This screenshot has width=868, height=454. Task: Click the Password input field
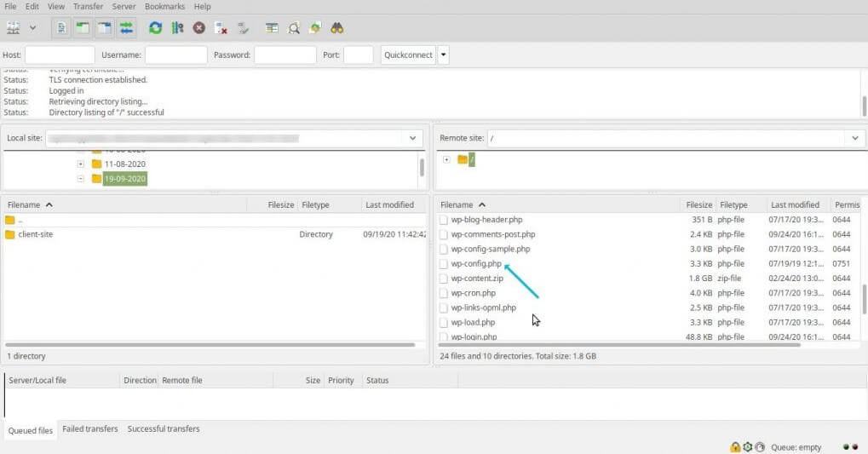285,55
